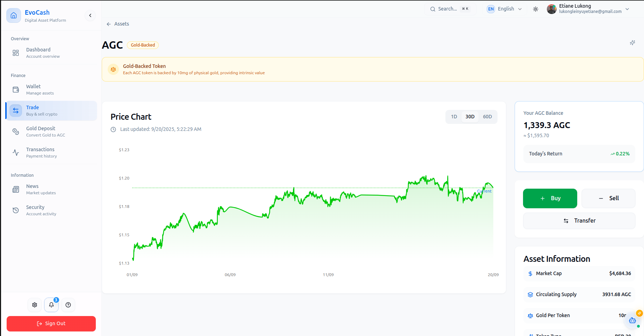The height and width of the screenshot is (336, 644).
Task: Open Security history icon
Action: 16,210
